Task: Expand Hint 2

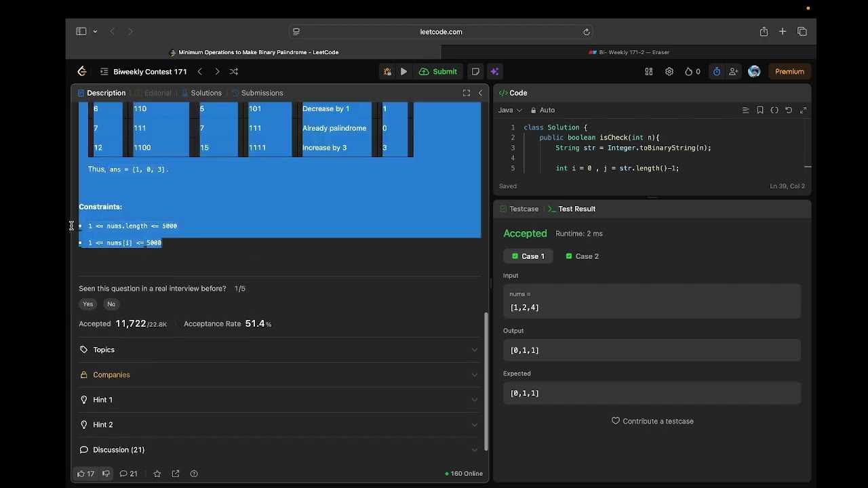Action: pos(279,424)
